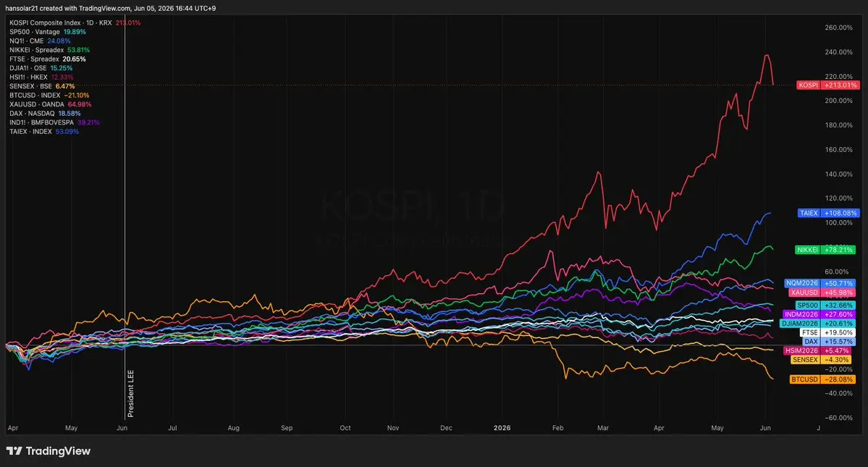Click the XAUUSD OANDA legend entry
Screen dimensions: 868x467
point(51,104)
